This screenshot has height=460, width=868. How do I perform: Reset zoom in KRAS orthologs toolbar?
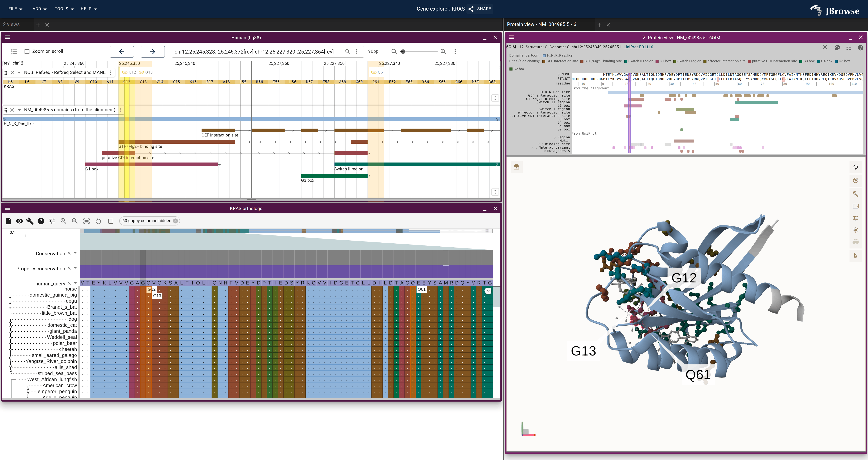tap(98, 221)
